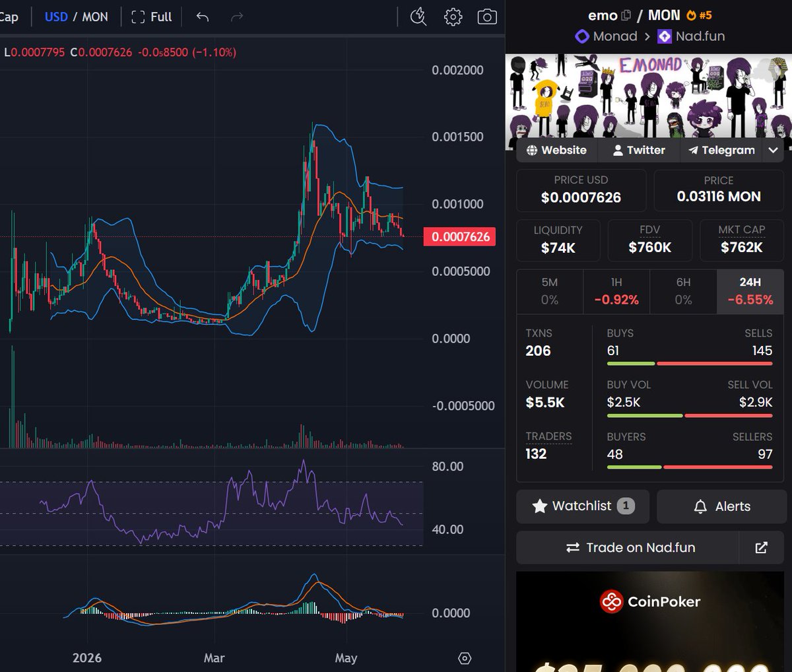This screenshot has width=792, height=672.
Task: Open the token Website link
Action: (556, 150)
